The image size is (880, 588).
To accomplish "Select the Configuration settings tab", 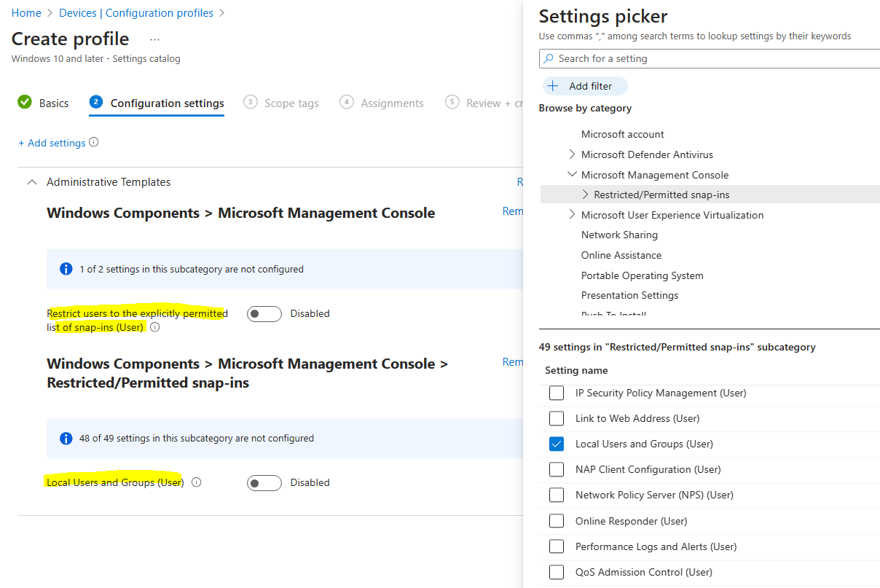I will click(157, 103).
